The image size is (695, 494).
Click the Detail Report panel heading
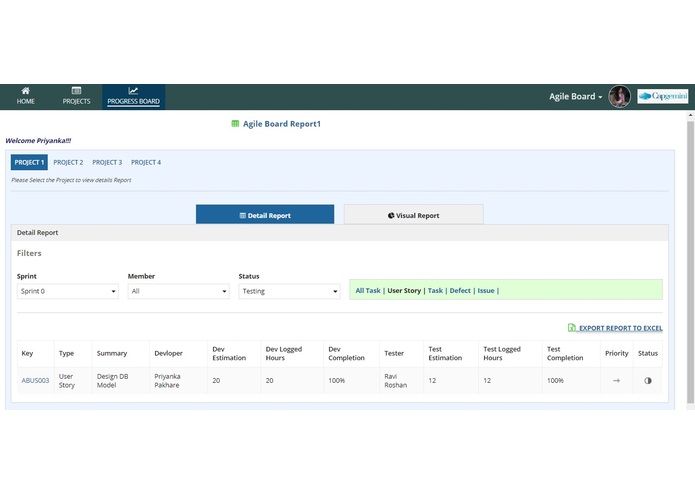point(37,233)
